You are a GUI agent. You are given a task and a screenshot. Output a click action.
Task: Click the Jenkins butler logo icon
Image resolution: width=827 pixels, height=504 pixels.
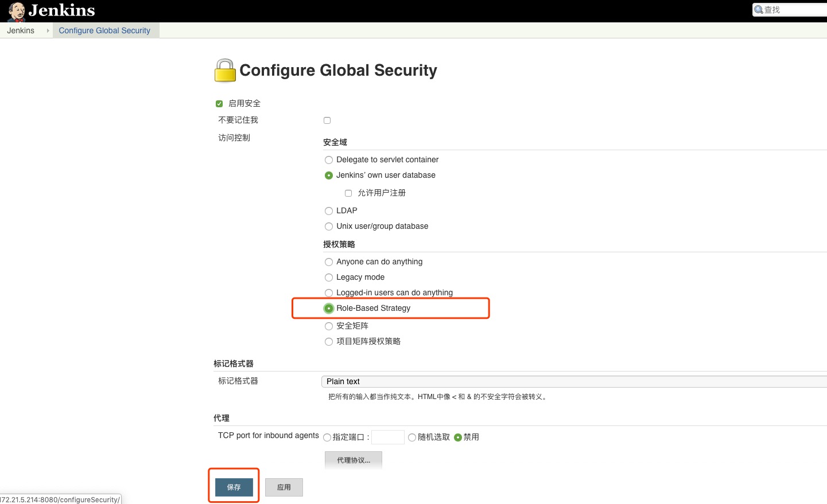pyautogui.click(x=17, y=11)
